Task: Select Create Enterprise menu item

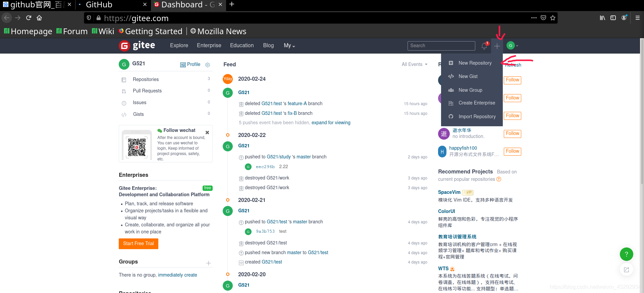Action: [472, 103]
